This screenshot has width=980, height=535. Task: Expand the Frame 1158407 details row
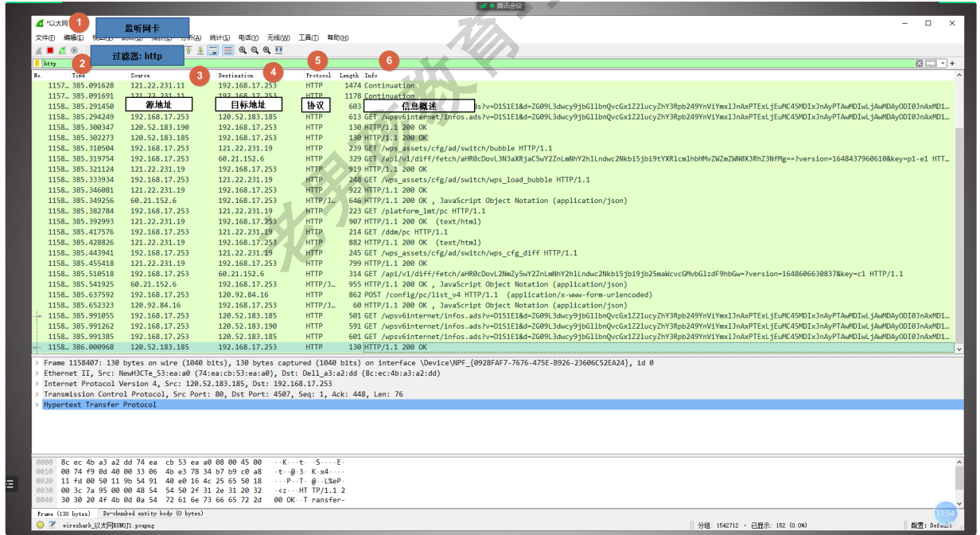pos(37,363)
